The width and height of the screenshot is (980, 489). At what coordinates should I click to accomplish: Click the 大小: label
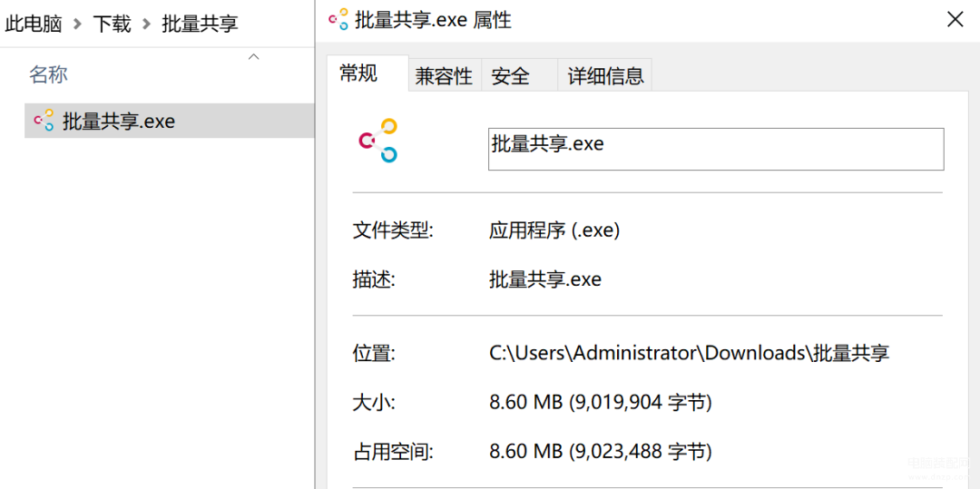374,403
